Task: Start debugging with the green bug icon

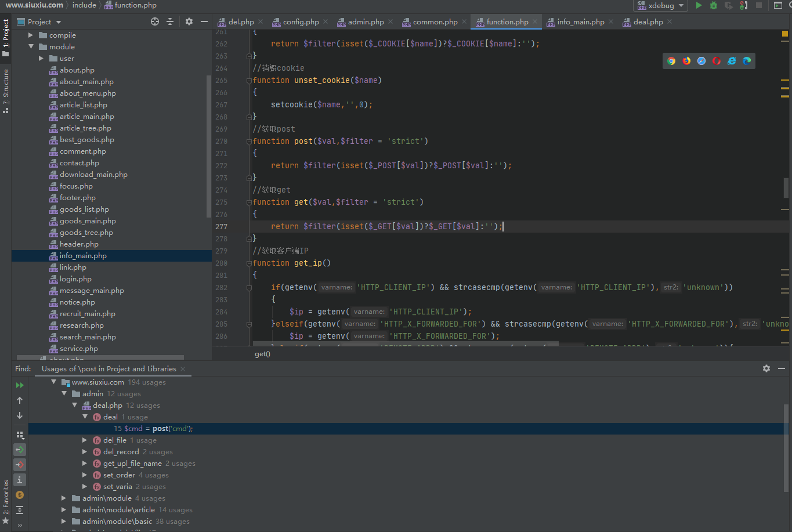Action: click(714, 5)
